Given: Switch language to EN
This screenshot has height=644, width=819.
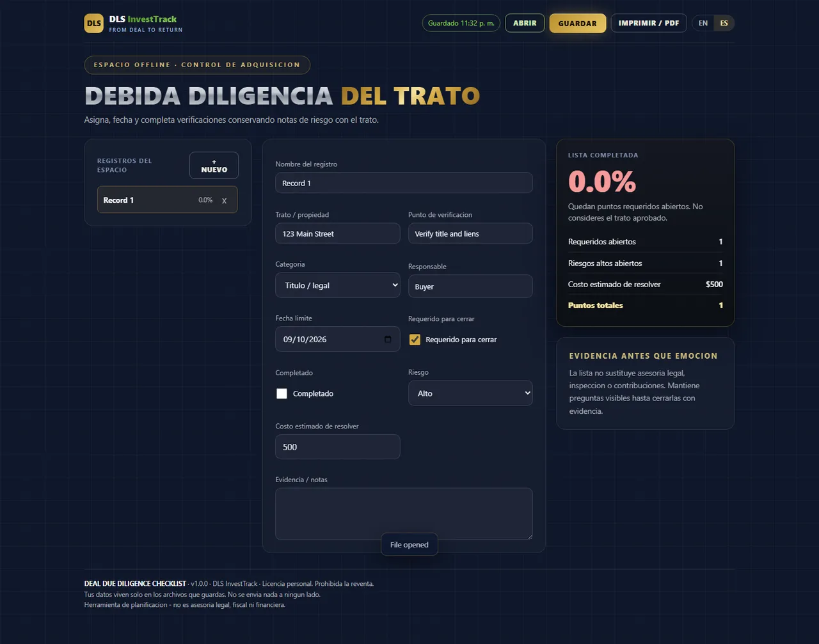Looking at the screenshot, I should pyautogui.click(x=703, y=23).
